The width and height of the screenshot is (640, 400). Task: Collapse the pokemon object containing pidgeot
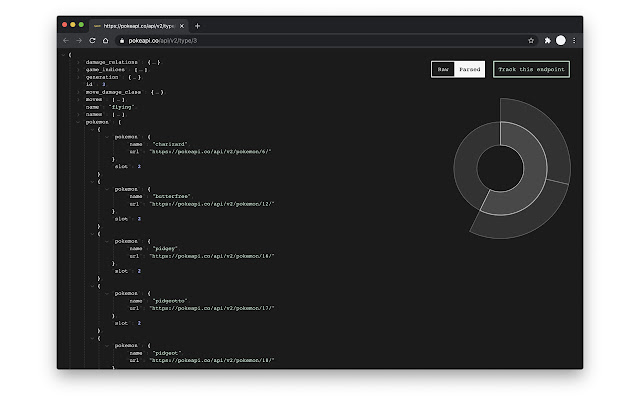click(x=107, y=346)
